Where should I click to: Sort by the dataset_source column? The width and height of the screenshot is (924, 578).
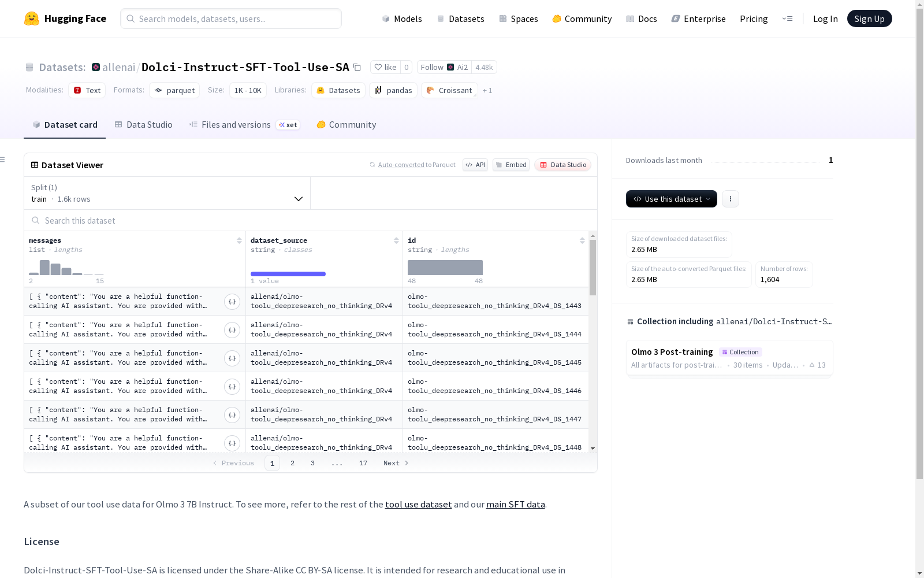(x=396, y=240)
